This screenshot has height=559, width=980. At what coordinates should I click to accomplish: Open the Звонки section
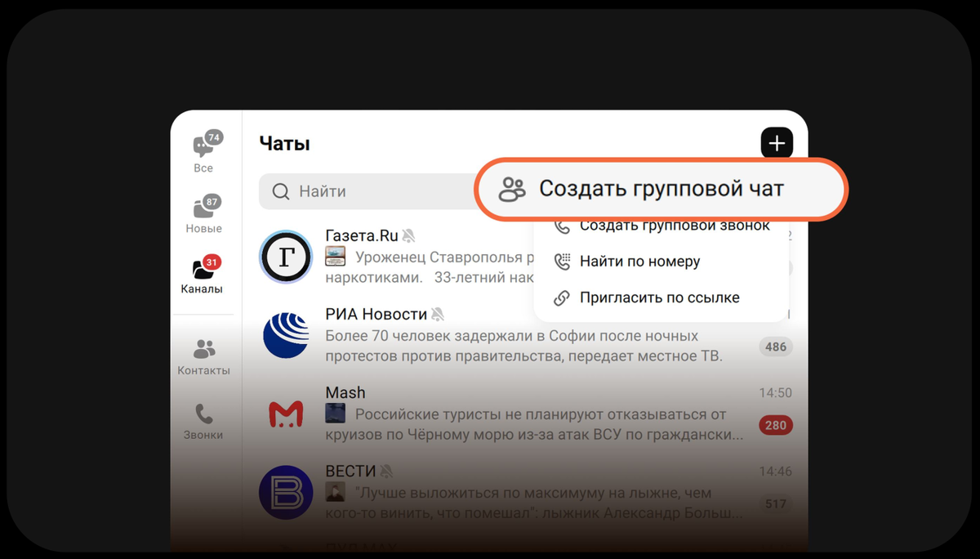(x=203, y=422)
